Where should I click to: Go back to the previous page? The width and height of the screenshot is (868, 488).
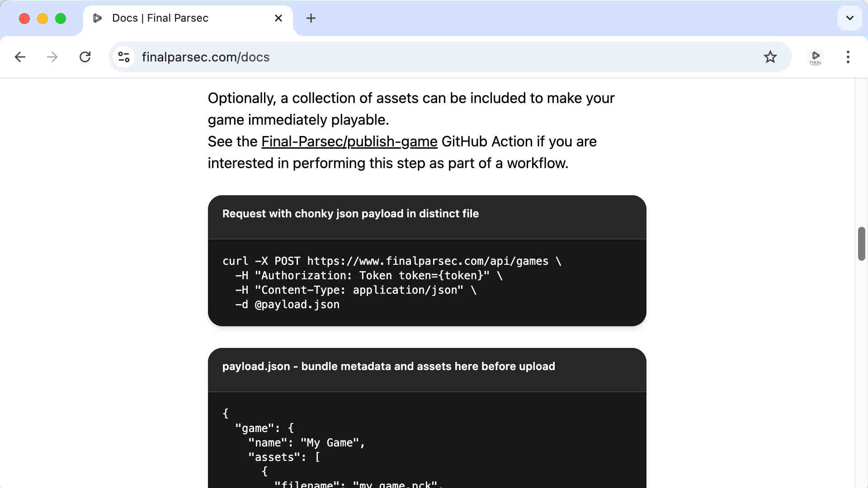[x=20, y=57]
